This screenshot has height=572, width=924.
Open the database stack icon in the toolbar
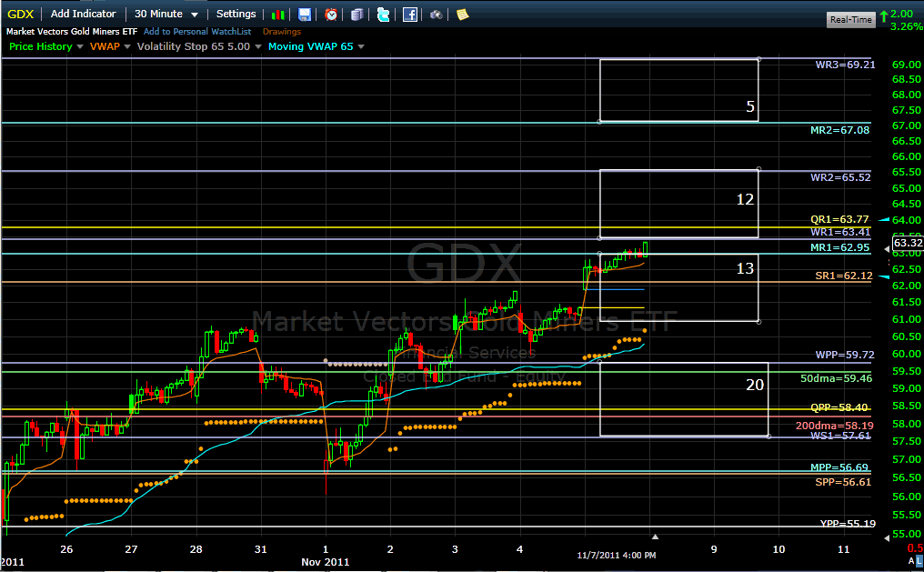click(357, 15)
